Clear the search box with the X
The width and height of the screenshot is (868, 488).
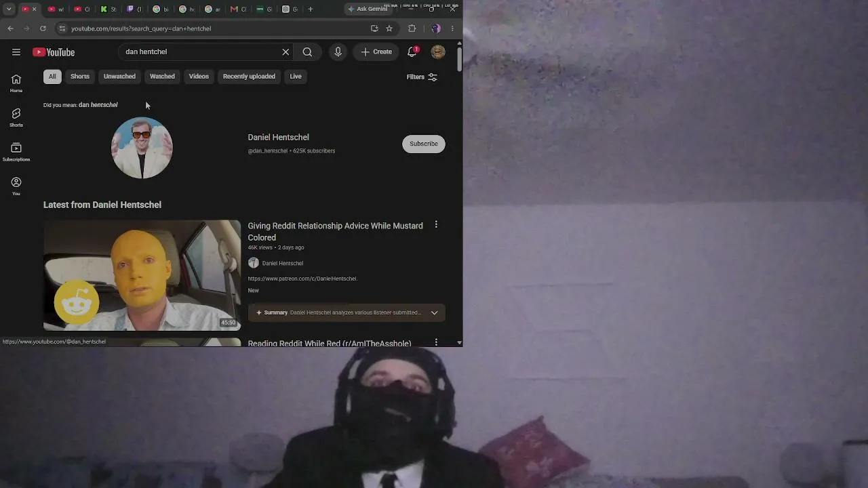coord(285,52)
